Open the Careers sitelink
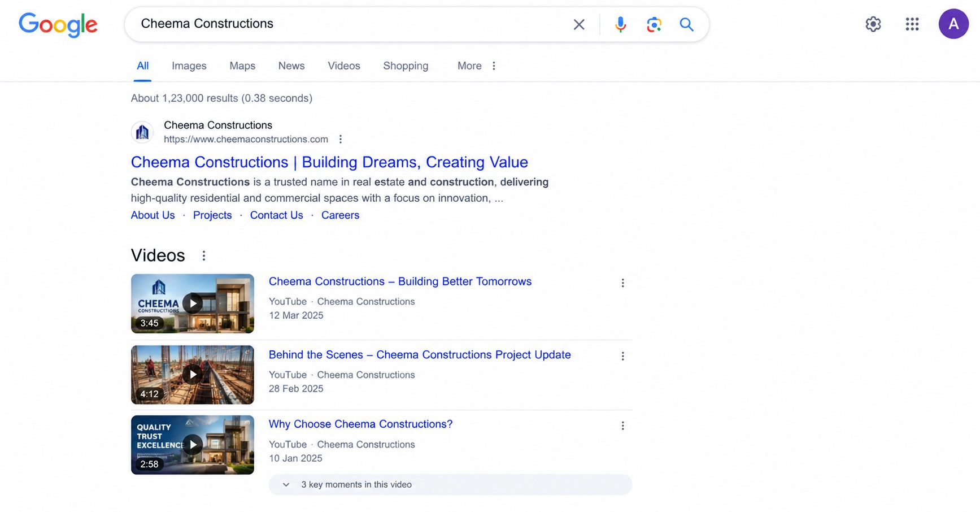 coord(340,215)
